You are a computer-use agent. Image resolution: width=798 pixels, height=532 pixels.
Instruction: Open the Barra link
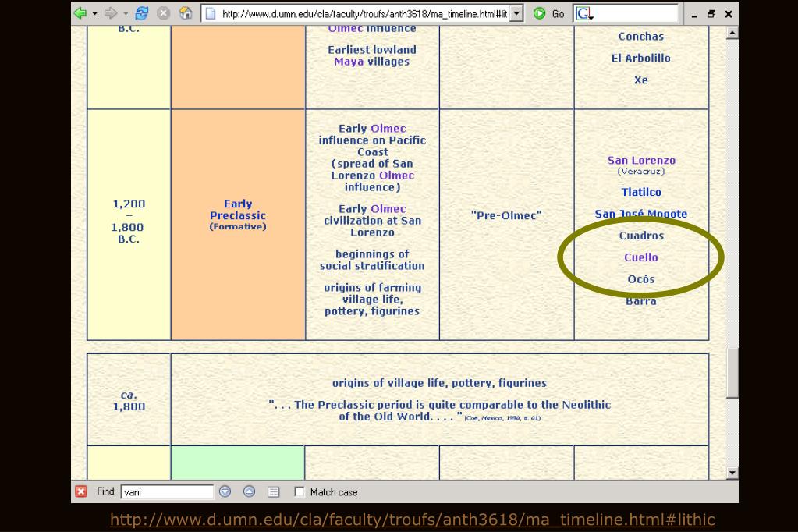[x=641, y=301]
